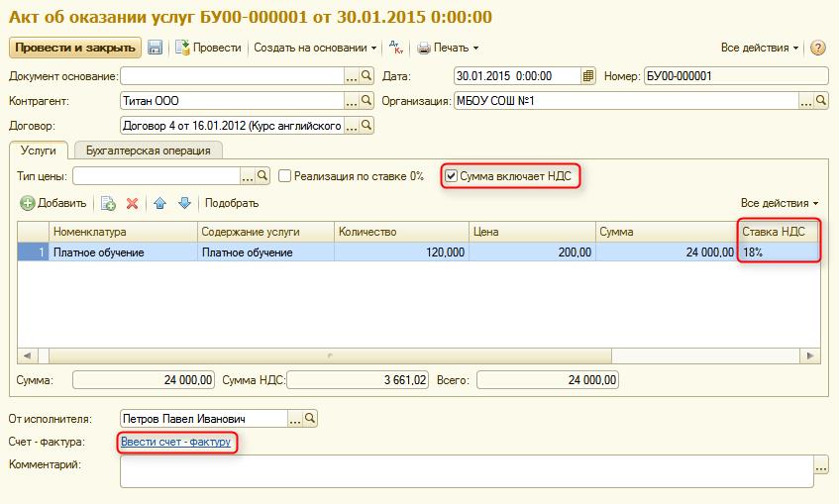Click Платное обучение in Номенклатура column
Viewport: 839px width, 504px height.
(x=123, y=252)
